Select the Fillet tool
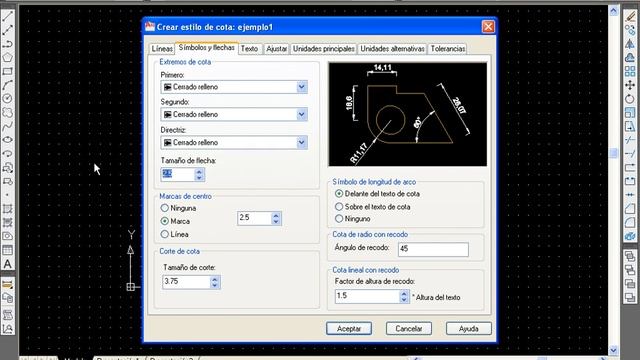Screen dimensions: 640x360 (630, 223)
